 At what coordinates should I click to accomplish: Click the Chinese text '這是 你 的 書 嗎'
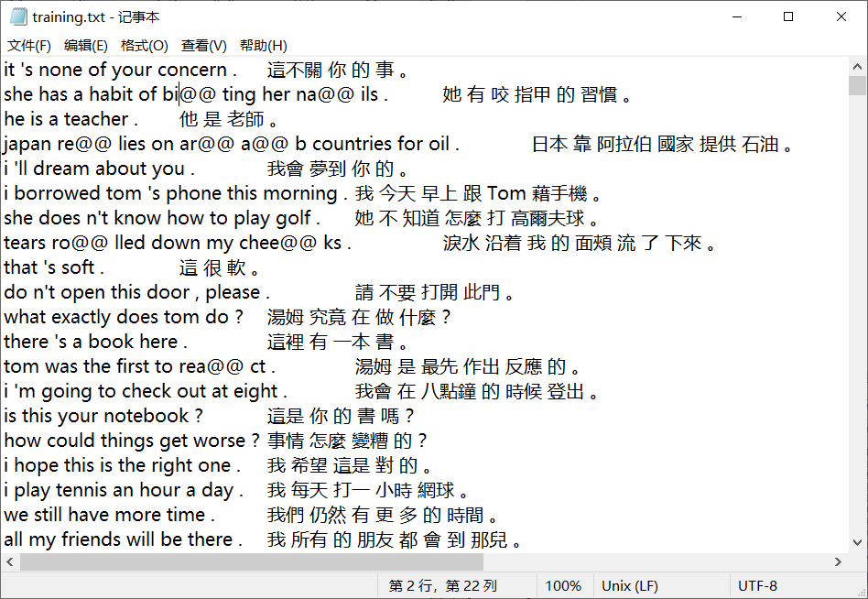[332, 416]
